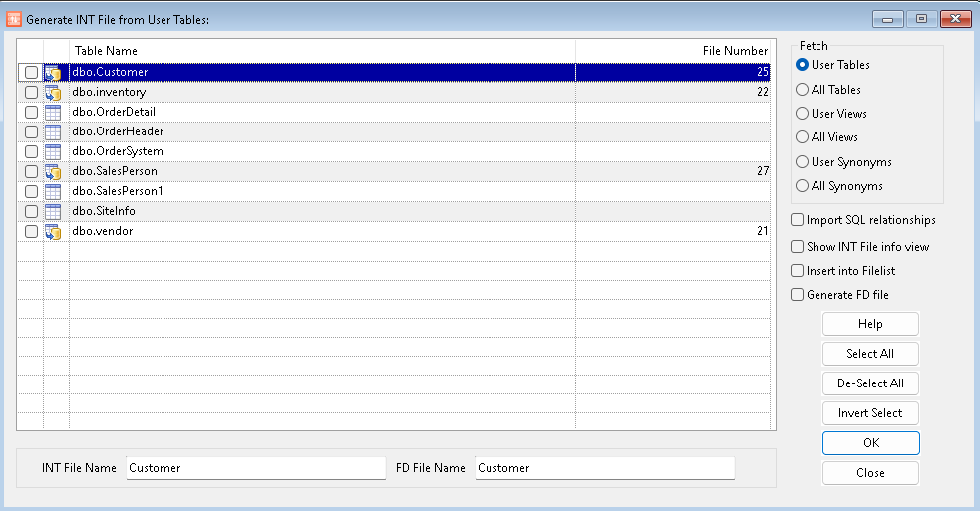
Task: Click into the INT File Name field
Action: [x=255, y=468]
